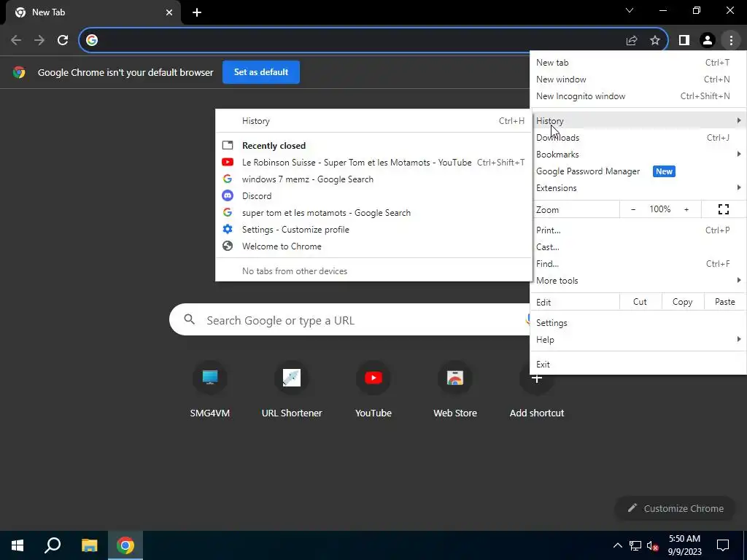The image size is (747, 560).
Task: Open the Windows Start menu
Action: (18, 545)
